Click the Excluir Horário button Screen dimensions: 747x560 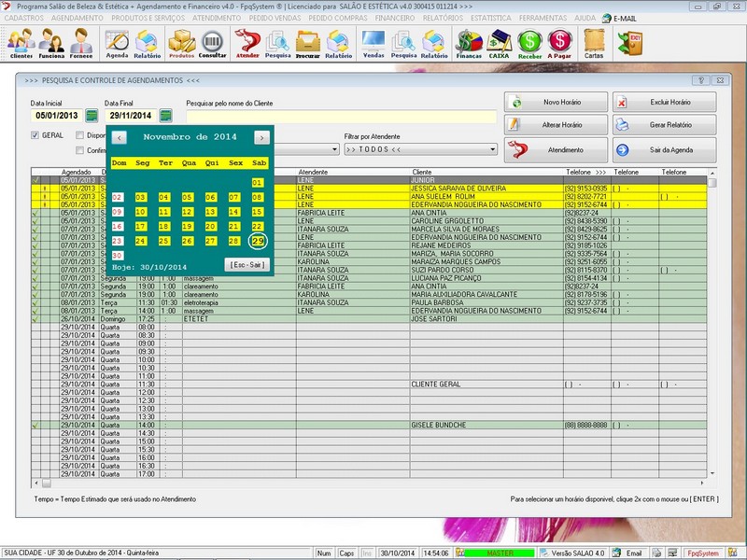pos(665,103)
